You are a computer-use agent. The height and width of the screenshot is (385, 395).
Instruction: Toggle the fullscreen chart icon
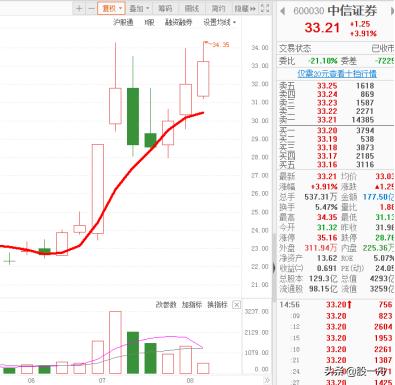pos(264,8)
